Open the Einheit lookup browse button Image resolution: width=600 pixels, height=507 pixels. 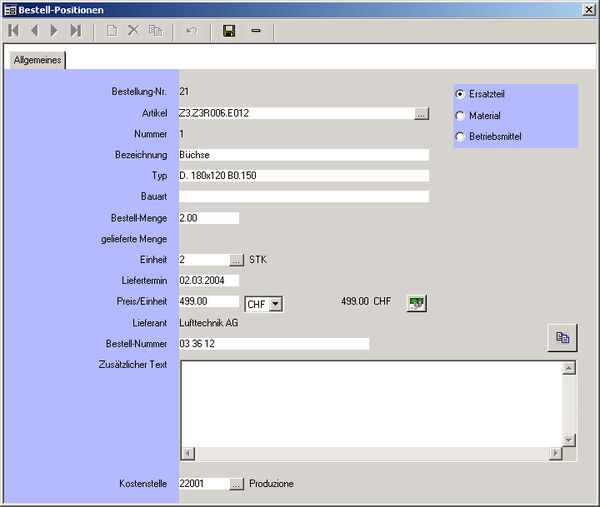coord(236,260)
